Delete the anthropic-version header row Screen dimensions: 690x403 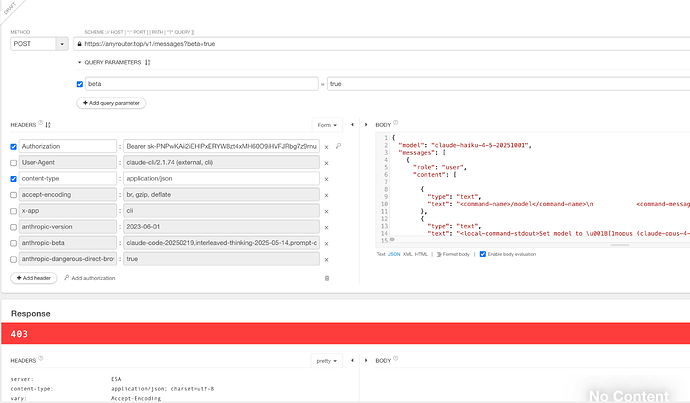[x=327, y=227]
